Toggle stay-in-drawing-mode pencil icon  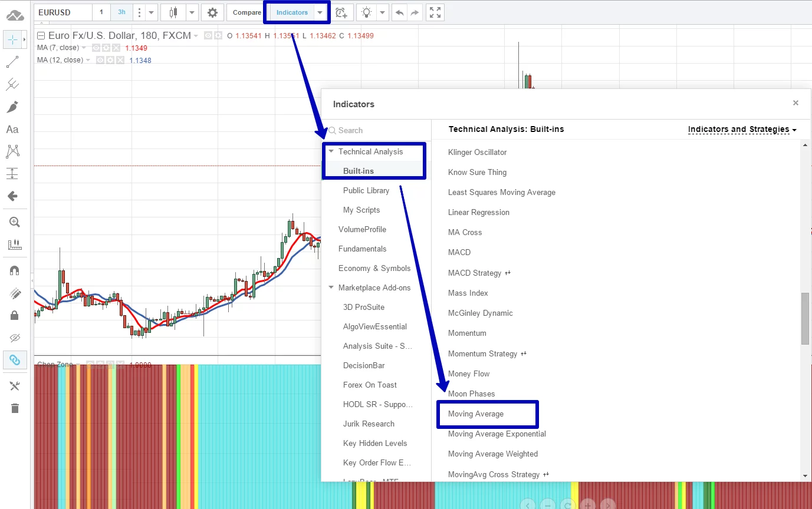[14, 293]
